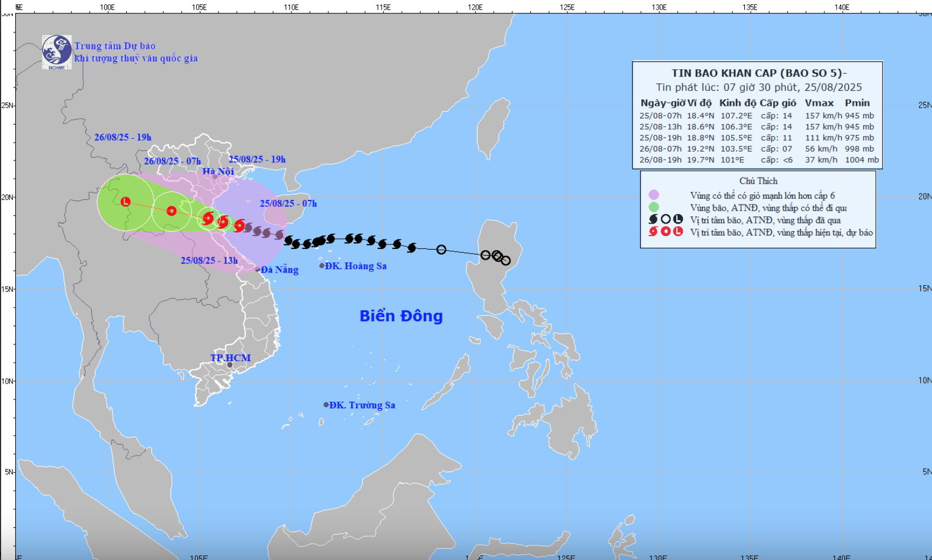Click the 'cấp: <6' wind level cell
The height and width of the screenshot is (560, 932).
[x=776, y=160]
